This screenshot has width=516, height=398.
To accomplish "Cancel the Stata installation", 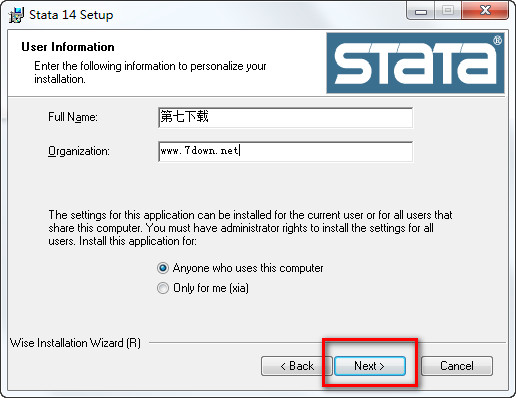I will pos(457,366).
